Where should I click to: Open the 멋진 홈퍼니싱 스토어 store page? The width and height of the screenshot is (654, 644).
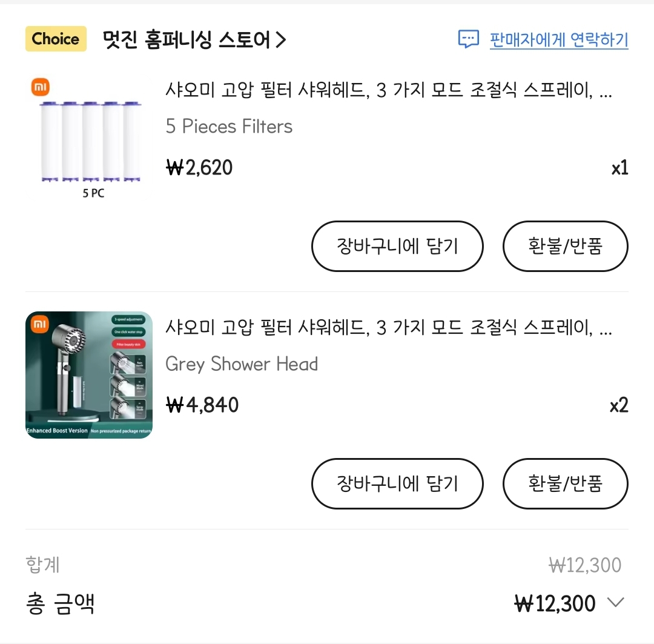[186, 40]
